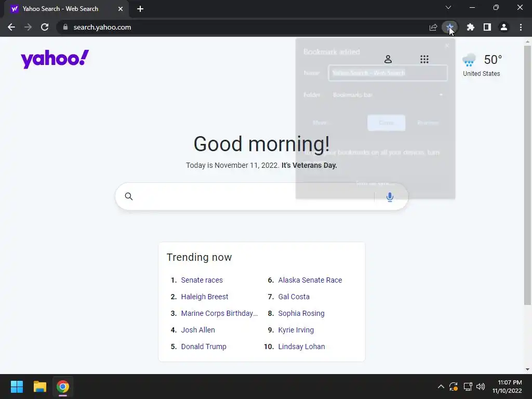Image resolution: width=532 pixels, height=399 pixels.
Task: Open the Extensions puzzle icon
Action: (x=471, y=27)
